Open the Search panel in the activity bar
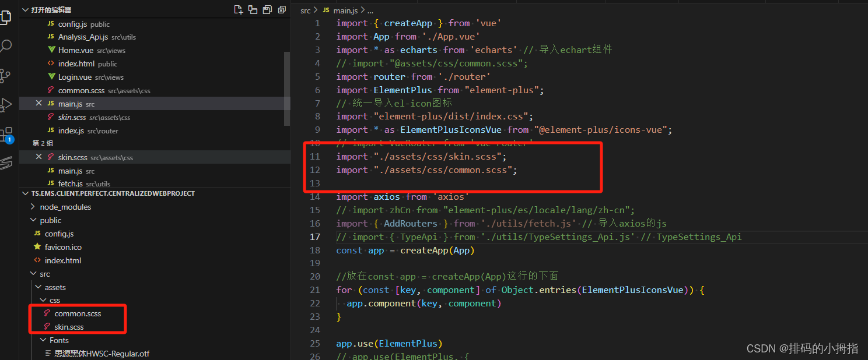 [x=7, y=45]
